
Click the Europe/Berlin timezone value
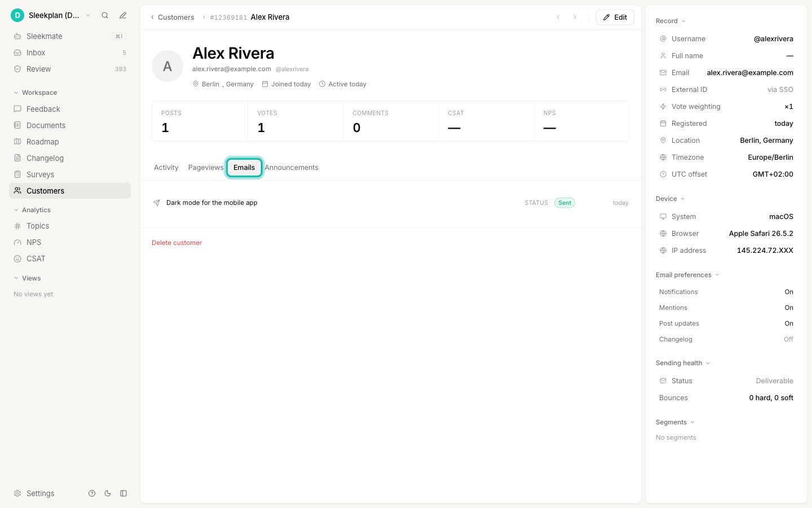(x=770, y=157)
